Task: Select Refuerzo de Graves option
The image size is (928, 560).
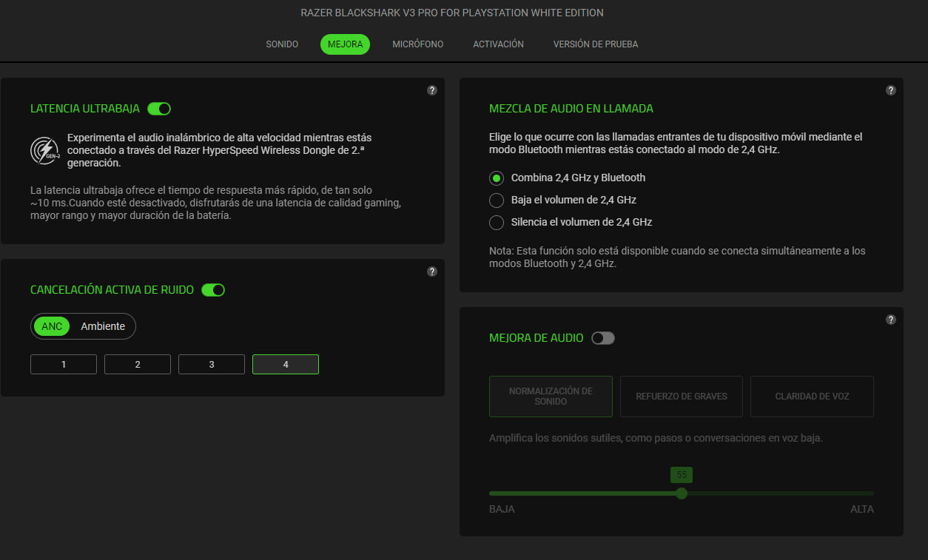Action: pyautogui.click(x=682, y=397)
